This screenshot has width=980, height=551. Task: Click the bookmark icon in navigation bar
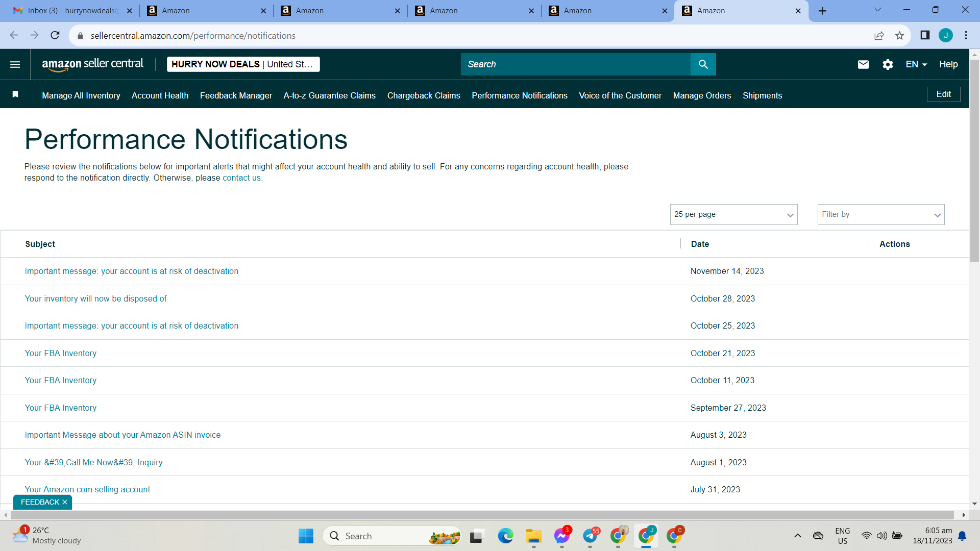point(15,94)
